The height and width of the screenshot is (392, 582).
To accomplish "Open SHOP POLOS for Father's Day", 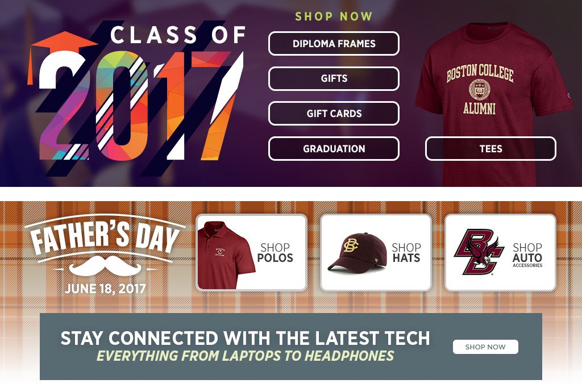I will click(x=276, y=251).
